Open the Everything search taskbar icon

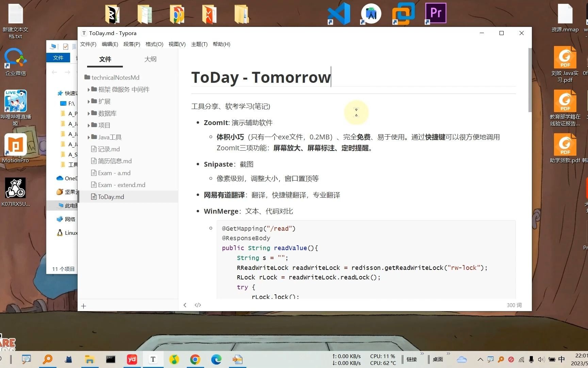pos(48,359)
